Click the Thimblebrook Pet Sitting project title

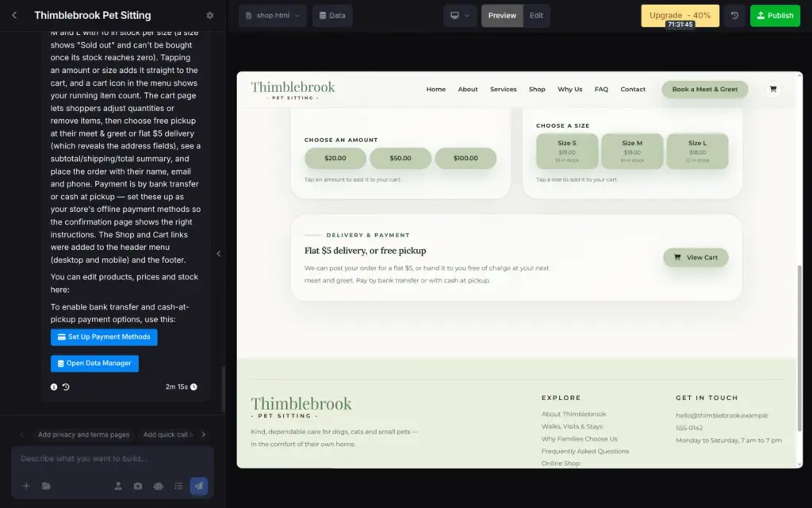pos(93,16)
